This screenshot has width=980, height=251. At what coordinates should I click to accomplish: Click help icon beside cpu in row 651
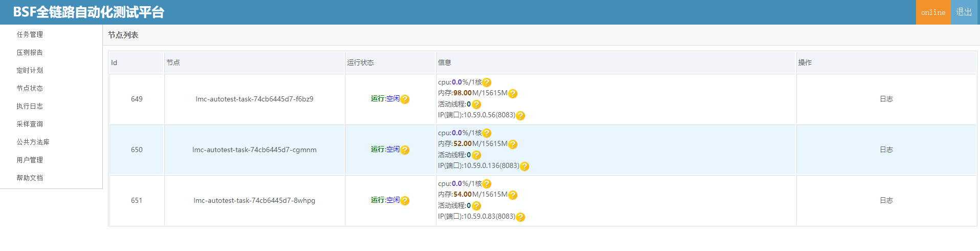click(487, 184)
